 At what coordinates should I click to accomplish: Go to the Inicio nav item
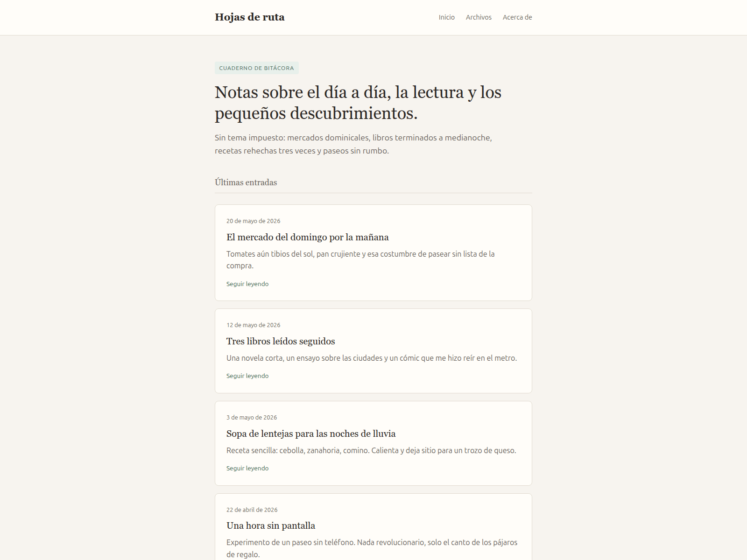click(x=446, y=17)
